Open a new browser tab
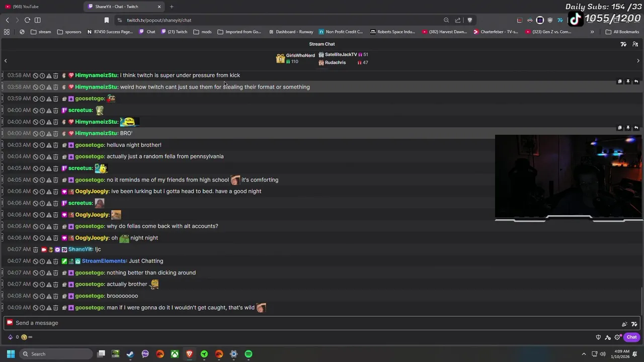The width and height of the screenshot is (644, 362). [x=172, y=7]
